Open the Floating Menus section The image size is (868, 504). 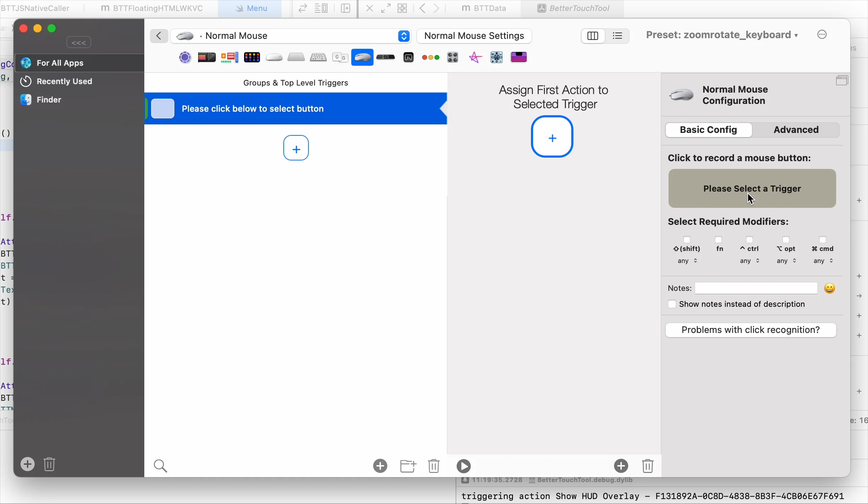click(x=230, y=57)
